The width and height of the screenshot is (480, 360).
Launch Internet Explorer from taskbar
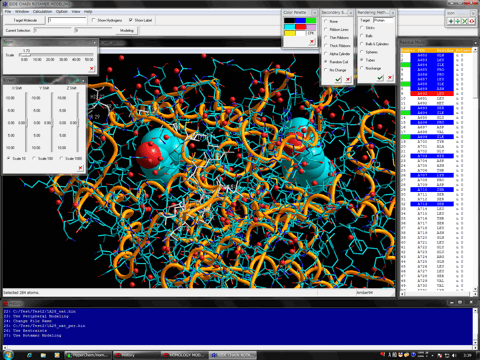[29, 355]
